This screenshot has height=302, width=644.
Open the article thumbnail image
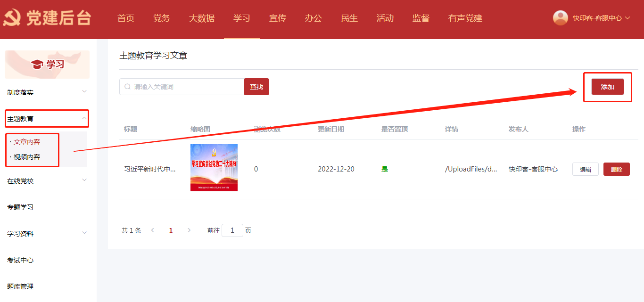click(x=214, y=168)
